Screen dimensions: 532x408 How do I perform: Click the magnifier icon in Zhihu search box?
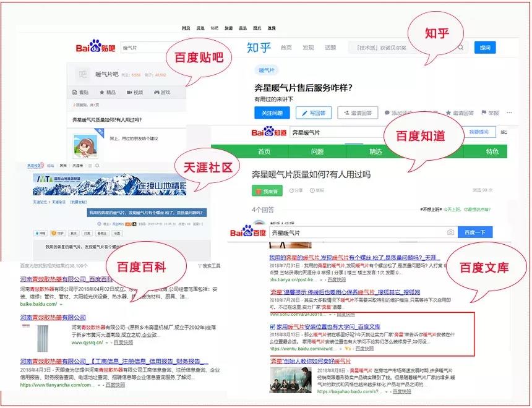coord(461,48)
